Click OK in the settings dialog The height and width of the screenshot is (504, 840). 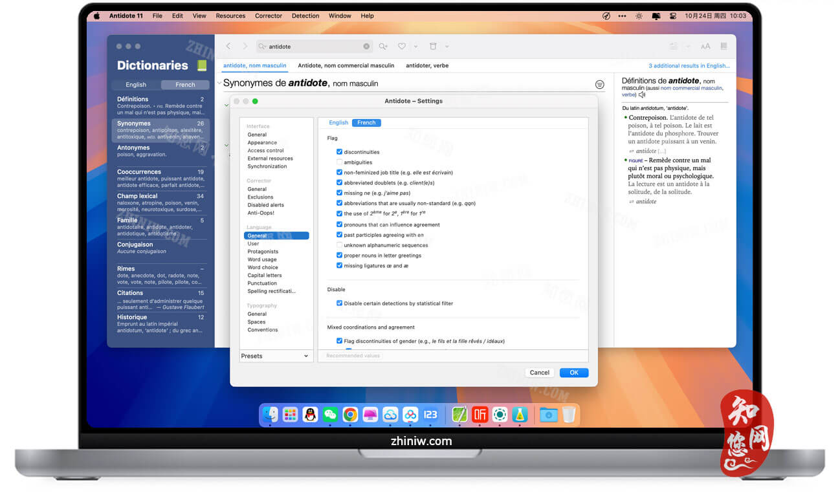coord(573,373)
